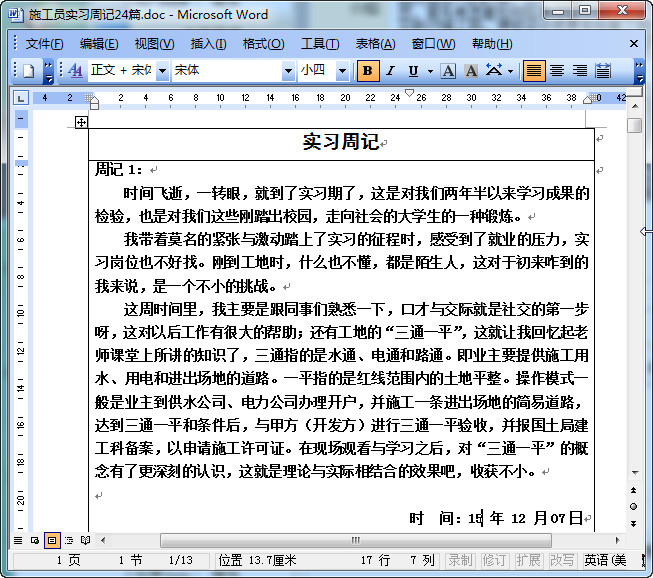
Task: Open the 表格(A) menu
Action: (375, 44)
